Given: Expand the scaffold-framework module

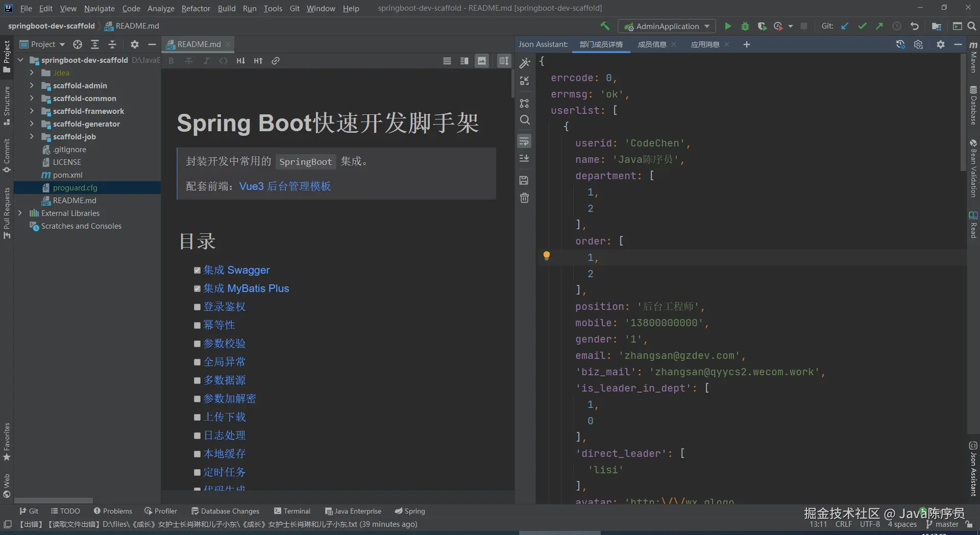Looking at the screenshot, I should [x=32, y=111].
